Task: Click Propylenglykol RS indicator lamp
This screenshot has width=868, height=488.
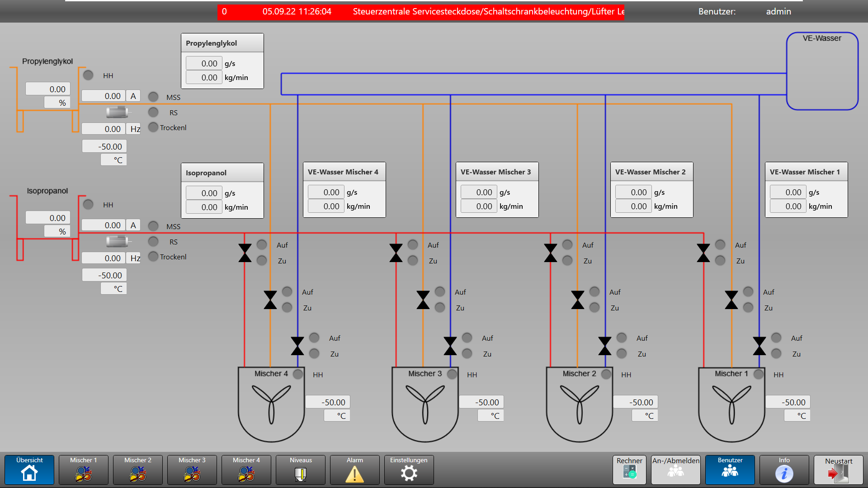Action: [x=153, y=112]
